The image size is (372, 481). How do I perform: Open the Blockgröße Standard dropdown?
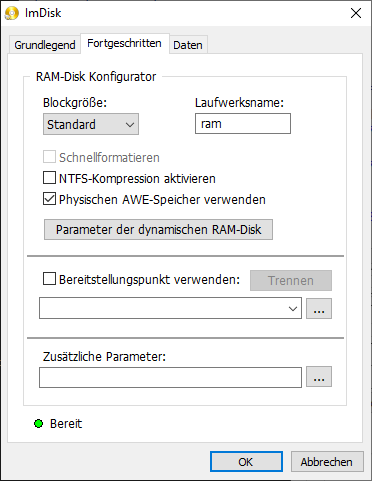[x=91, y=124]
